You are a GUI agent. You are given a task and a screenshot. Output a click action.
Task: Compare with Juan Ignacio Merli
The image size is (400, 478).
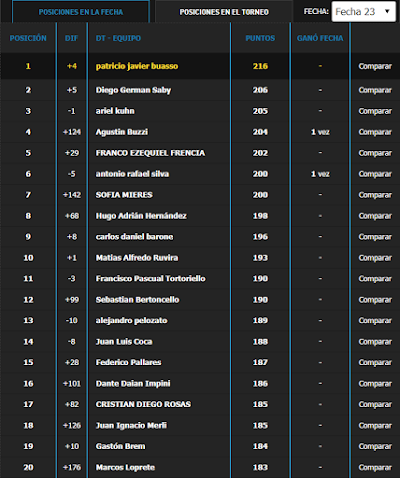(375, 426)
